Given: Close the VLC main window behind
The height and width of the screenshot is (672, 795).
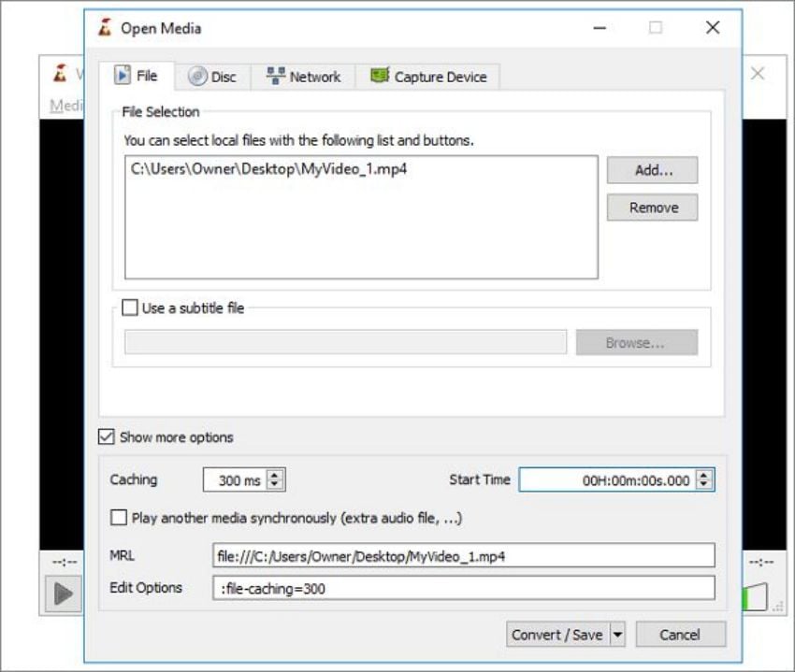Looking at the screenshot, I should pyautogui.click(x=758, y=74).
